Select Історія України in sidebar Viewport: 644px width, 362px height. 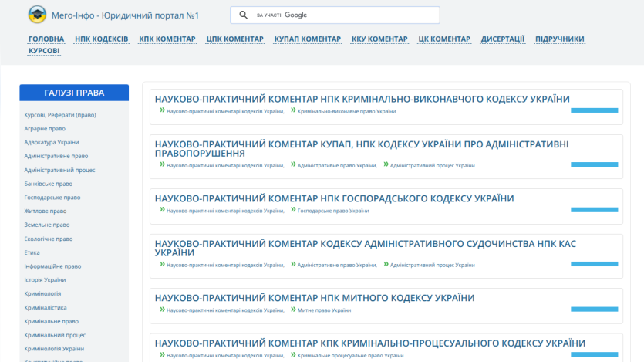[45, 280]
